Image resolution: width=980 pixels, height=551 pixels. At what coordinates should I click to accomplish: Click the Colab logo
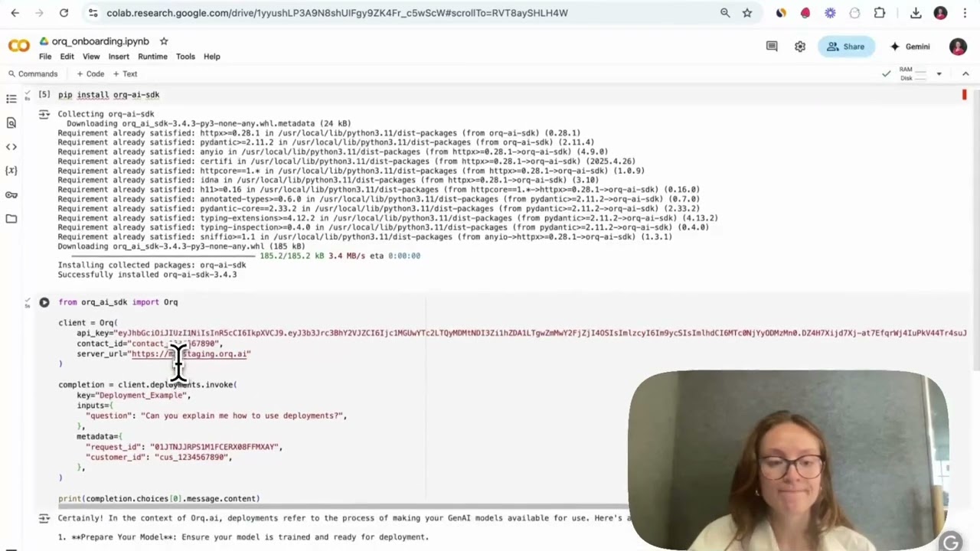19,47
